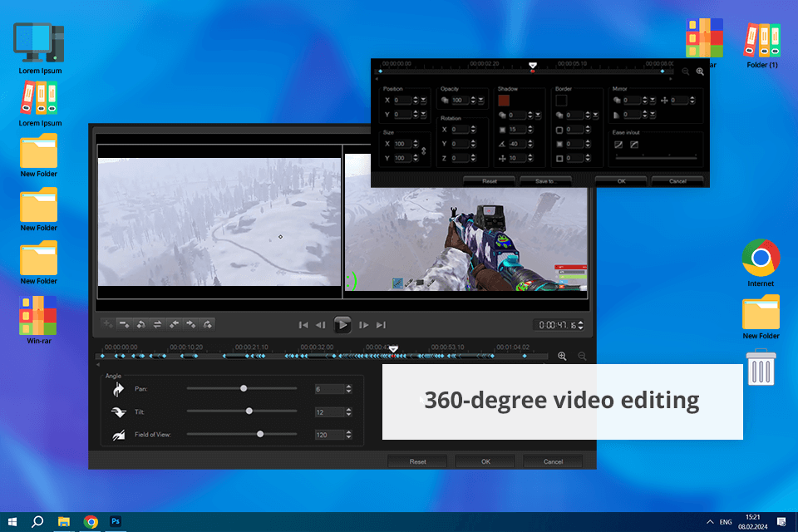
Task: Zoom in the 360 editor timeline
Action: tap(562, 356)
